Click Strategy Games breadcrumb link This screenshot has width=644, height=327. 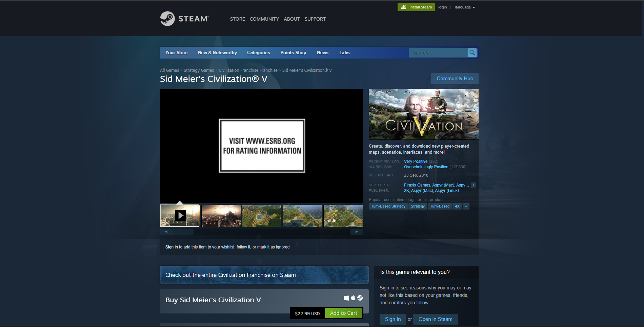[199, 70]
